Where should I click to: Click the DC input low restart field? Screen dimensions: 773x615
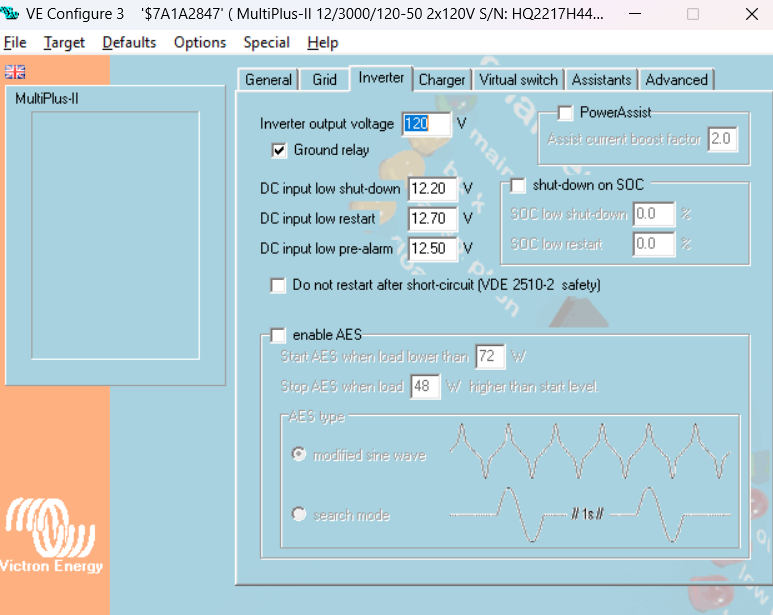(x=433, y=218)
